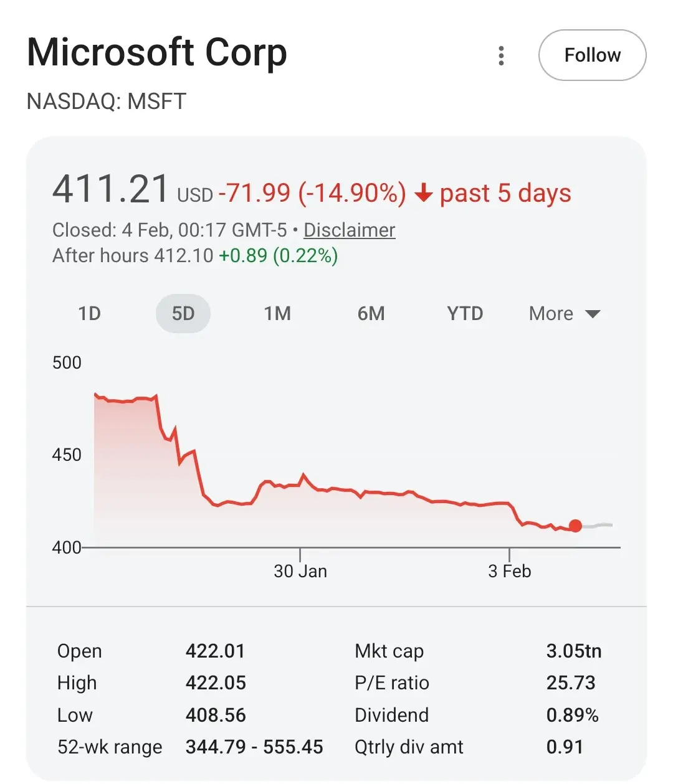
Task: Follow Microsoft Corp stock
Action: click(x=592, y=55)
